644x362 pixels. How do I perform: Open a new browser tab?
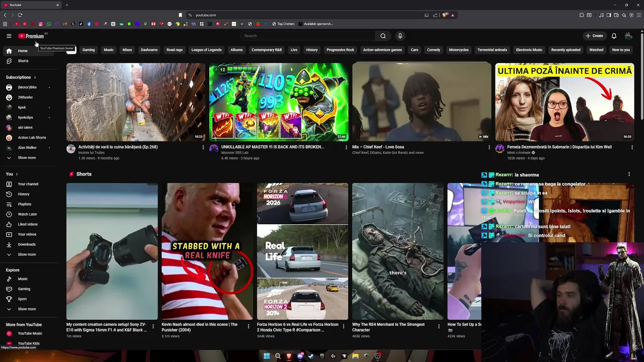click(66, 5)
